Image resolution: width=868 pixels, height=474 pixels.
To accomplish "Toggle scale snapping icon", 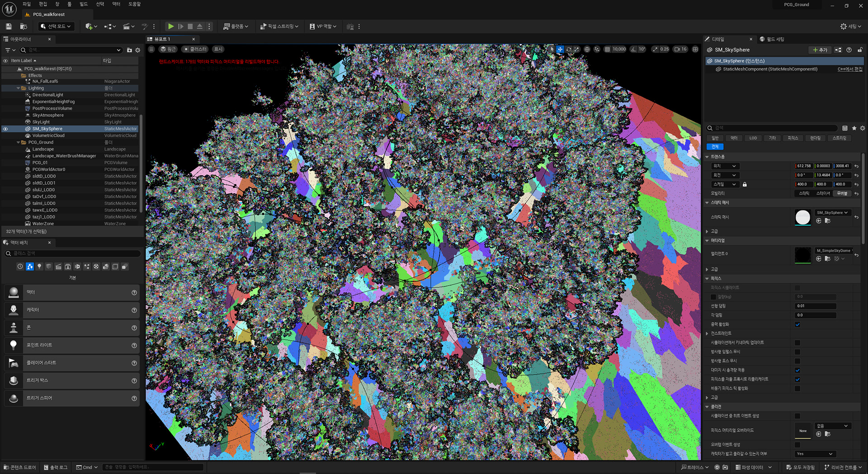I will click(x=655, y=49).
